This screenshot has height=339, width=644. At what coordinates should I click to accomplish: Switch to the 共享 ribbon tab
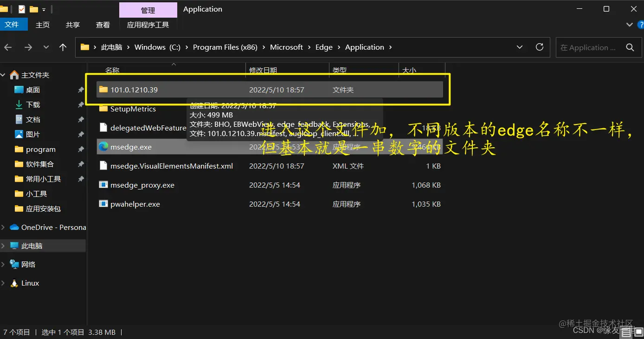pyautogui.click(x=73, y=25)
